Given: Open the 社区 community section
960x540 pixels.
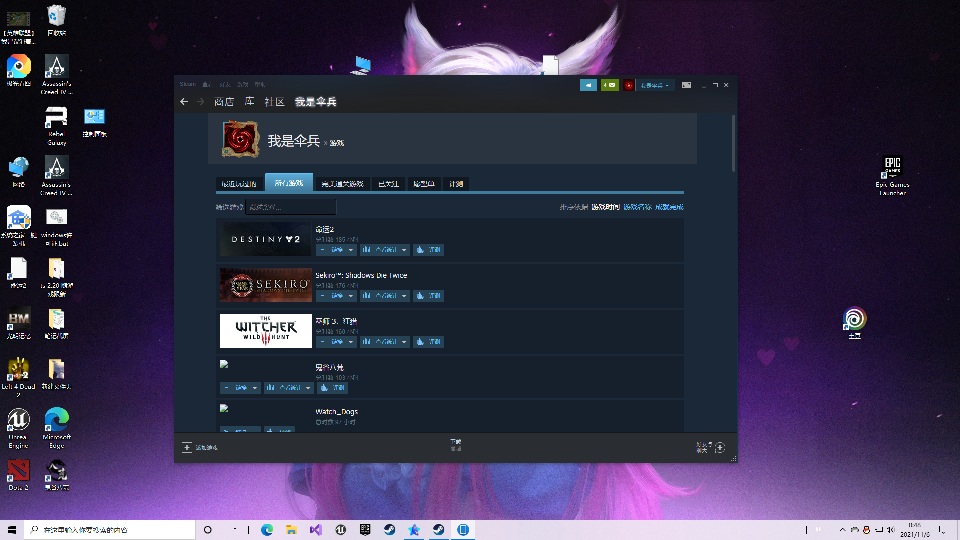Looking at the screenshot, I should pyautogui.click(x=274, y=102).
